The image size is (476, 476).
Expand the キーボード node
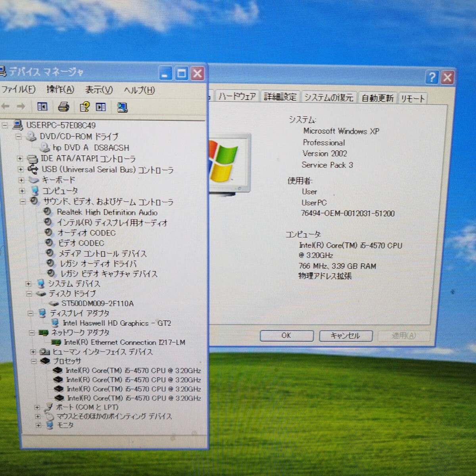pos(21,180)
